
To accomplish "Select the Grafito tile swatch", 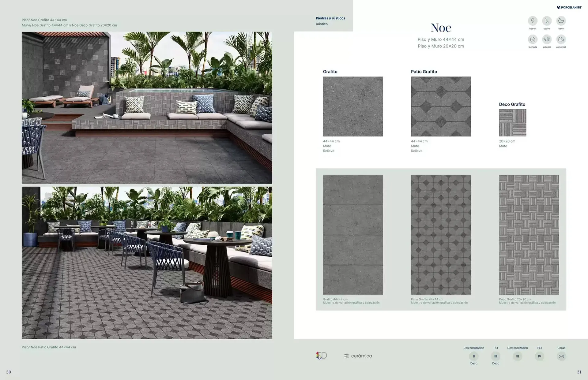I will [353, 106].
